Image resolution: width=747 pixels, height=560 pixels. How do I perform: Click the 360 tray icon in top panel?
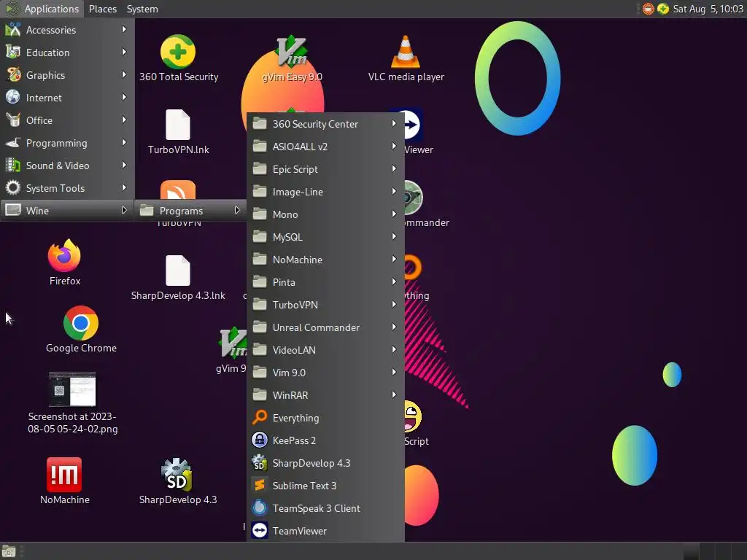(663, 9)
